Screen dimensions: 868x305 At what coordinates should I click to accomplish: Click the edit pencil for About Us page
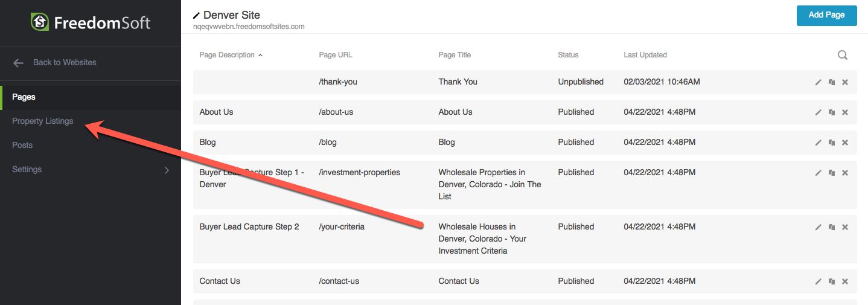[x=819, y=112]
